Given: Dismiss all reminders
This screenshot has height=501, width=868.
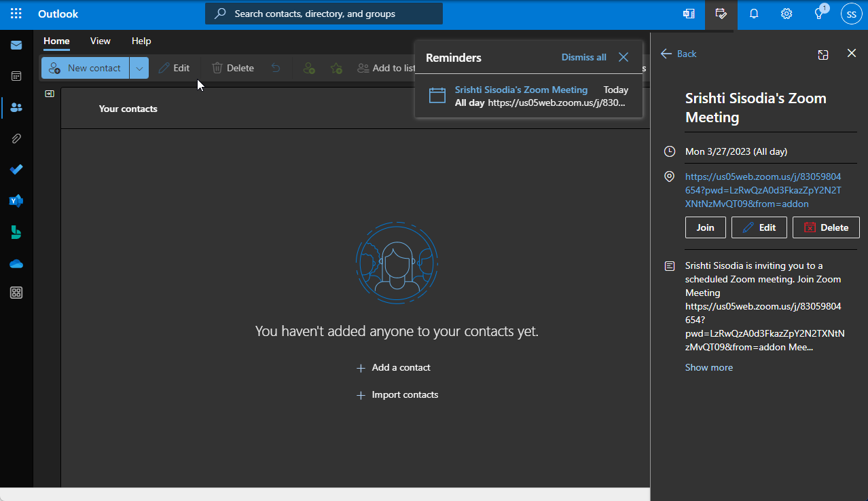Looking at the screenshot, I should (583, 57).
